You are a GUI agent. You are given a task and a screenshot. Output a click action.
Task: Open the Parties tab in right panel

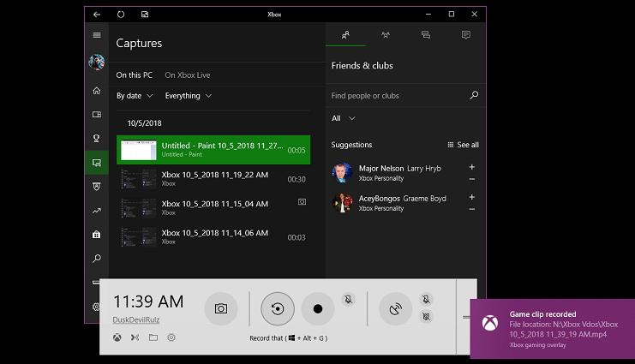(386, 35)
